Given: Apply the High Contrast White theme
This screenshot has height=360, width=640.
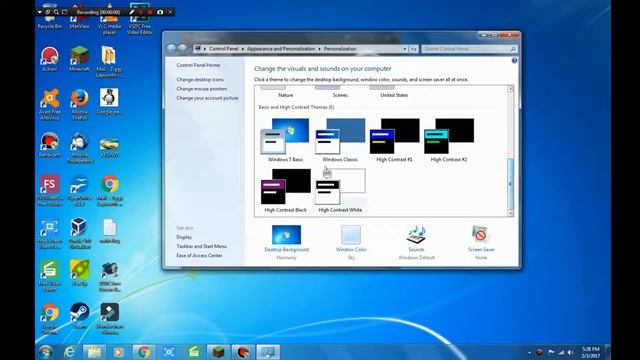Looking at the screenshot, I should pyautogui.click(x=340, y=191).
